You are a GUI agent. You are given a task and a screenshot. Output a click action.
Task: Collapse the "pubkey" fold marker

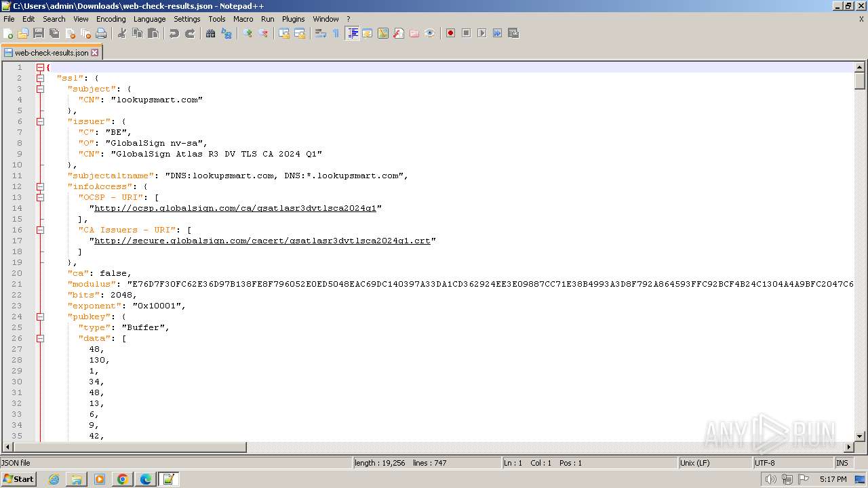40,317
